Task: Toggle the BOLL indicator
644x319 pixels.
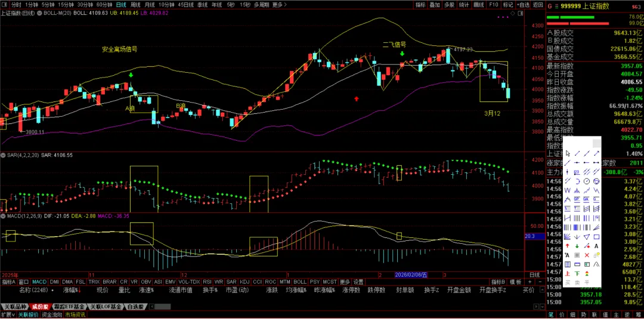Action: [x=300, y=282]
